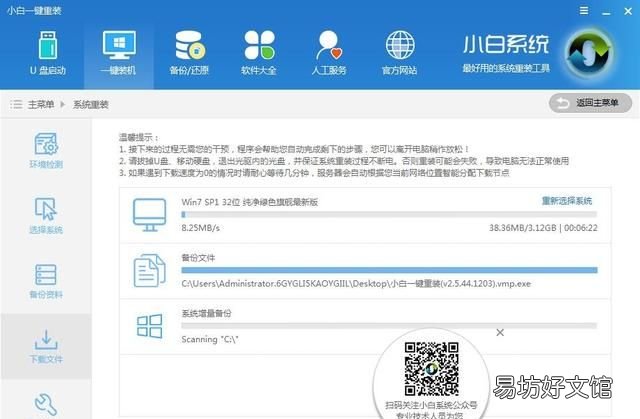Go to 主菜单 in the breadcrumb
This screenshot has height=419, width=640.
[x=41, y=104]
